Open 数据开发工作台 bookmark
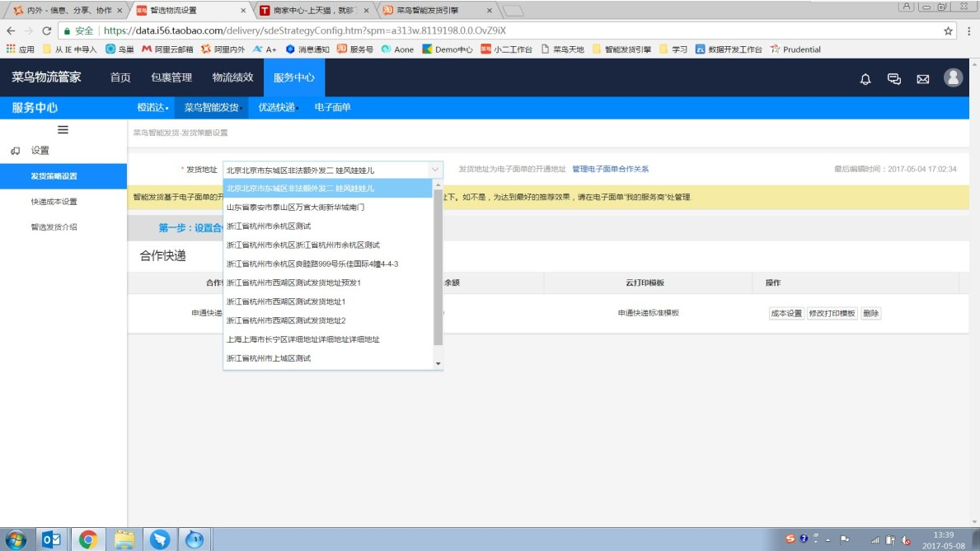980x551 pixels. (728, 49)
